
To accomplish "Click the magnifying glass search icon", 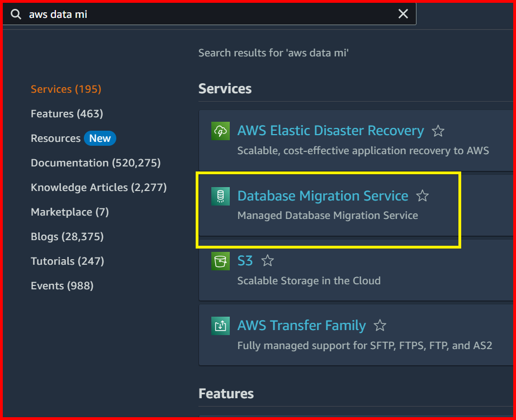I will click(15, 13).
